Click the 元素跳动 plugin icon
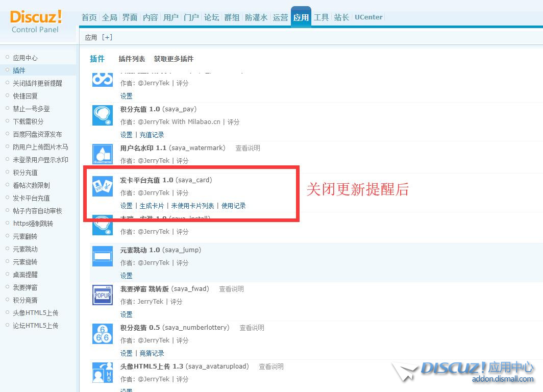 click(102, 256)
